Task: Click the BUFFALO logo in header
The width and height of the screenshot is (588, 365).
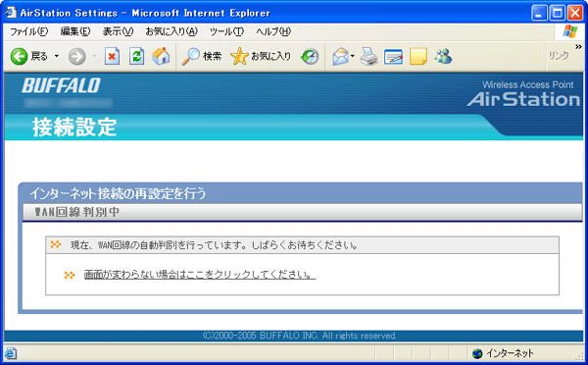Action: click(x=61, y=85)
